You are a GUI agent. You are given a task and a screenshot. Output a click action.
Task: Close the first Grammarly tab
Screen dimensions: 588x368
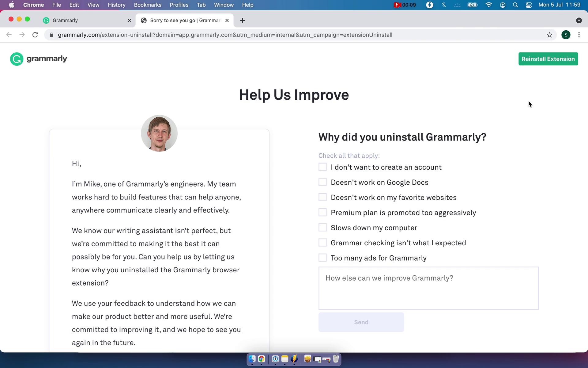tap(129, 20)
